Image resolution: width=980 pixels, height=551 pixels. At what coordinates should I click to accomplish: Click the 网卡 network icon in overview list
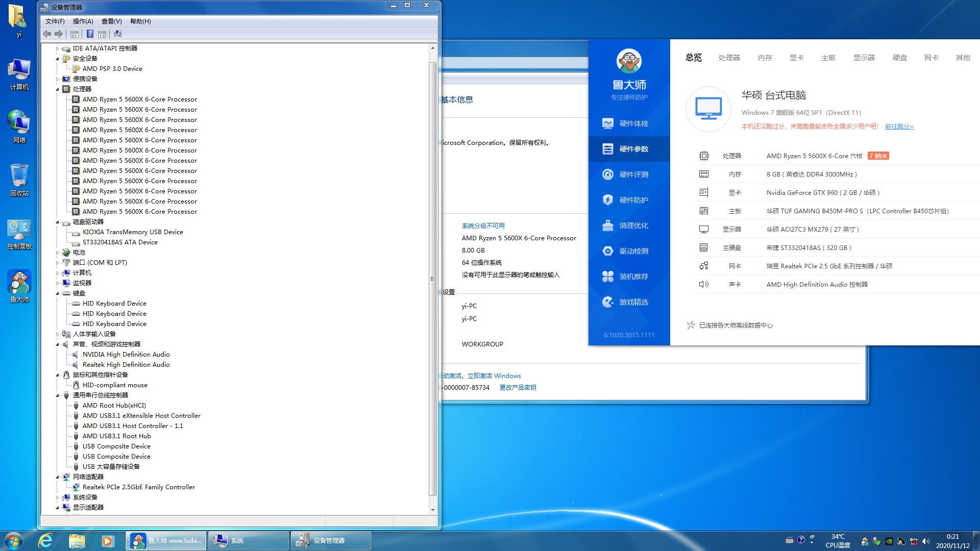[x=704, y=266]
